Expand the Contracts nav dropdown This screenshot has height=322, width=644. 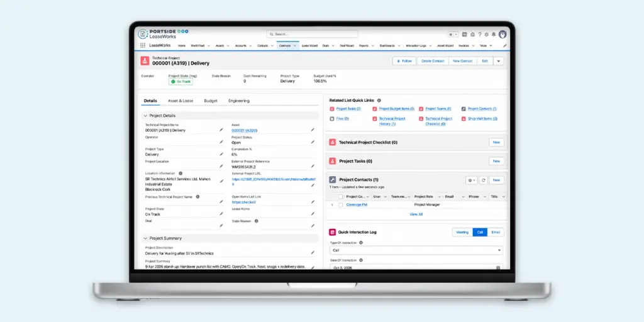point(294,45)
